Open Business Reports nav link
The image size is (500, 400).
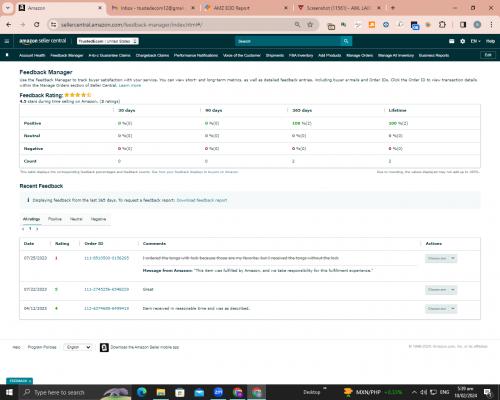(x=434, y=55)
